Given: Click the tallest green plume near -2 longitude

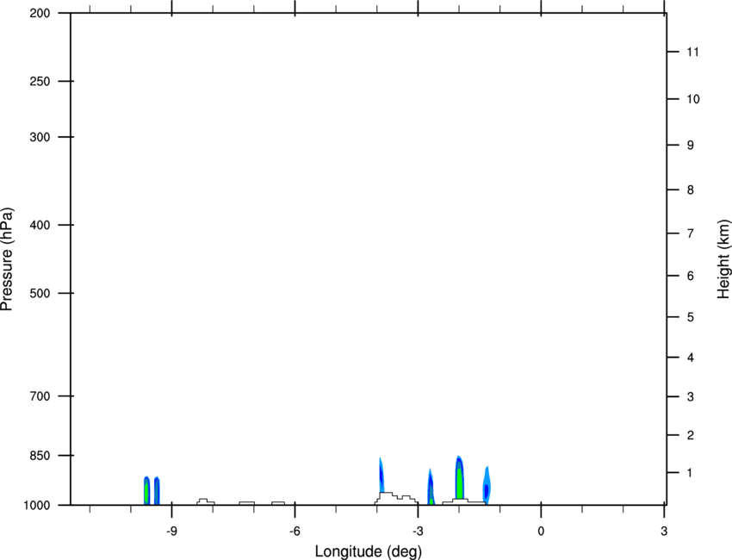Looking at the screenshot, I should 459,477.
